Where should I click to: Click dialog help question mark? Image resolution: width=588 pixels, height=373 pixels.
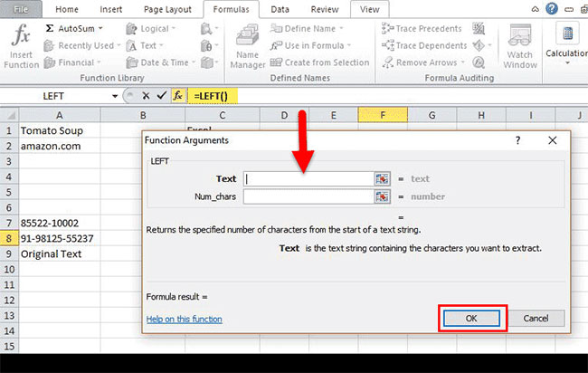click(517, 140)
